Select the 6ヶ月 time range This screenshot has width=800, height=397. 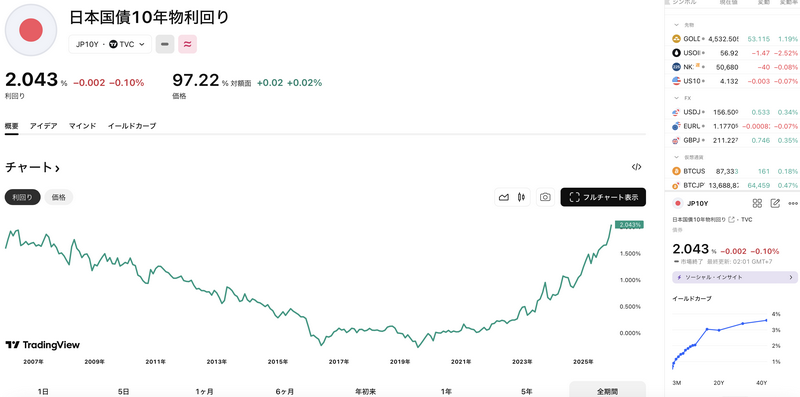285,391
